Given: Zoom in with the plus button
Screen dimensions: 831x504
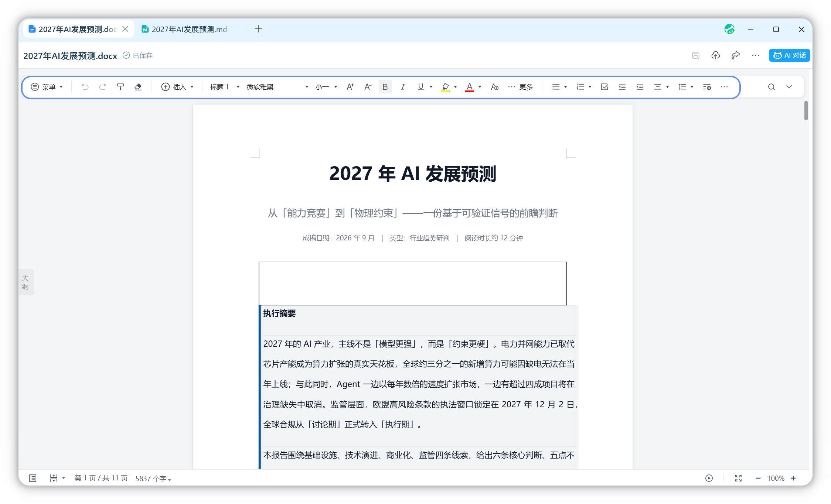Looking at the screenshot, I should coord(793,478).
